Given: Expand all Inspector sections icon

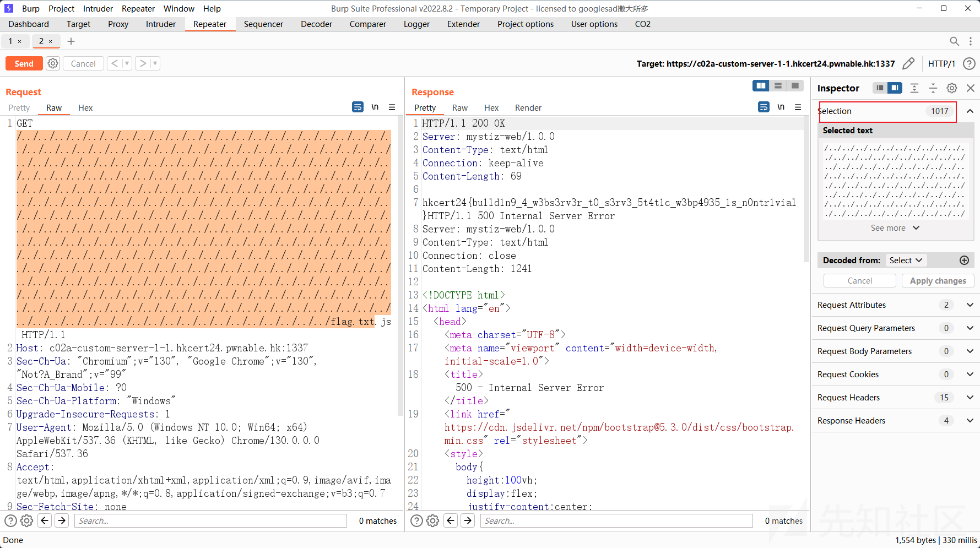Looking at the screenshot, I should click(x=914, y=88).
